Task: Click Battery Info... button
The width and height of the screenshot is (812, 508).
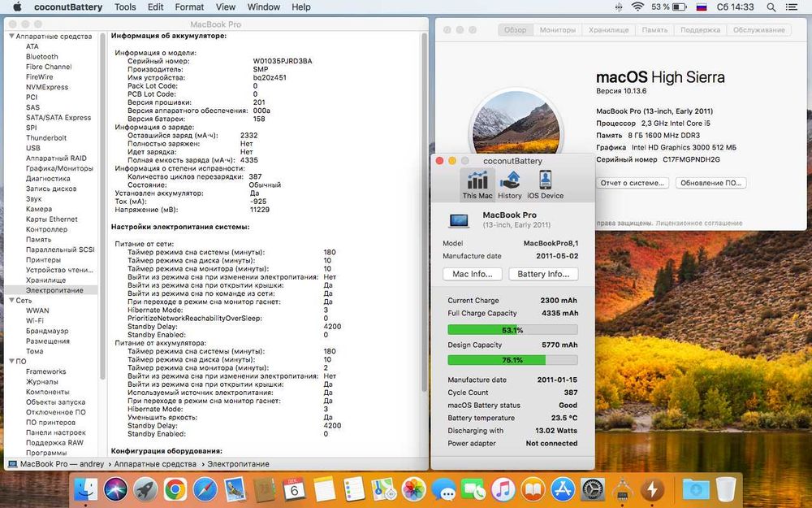Action: pyautogui.click(x=543, y=274)
